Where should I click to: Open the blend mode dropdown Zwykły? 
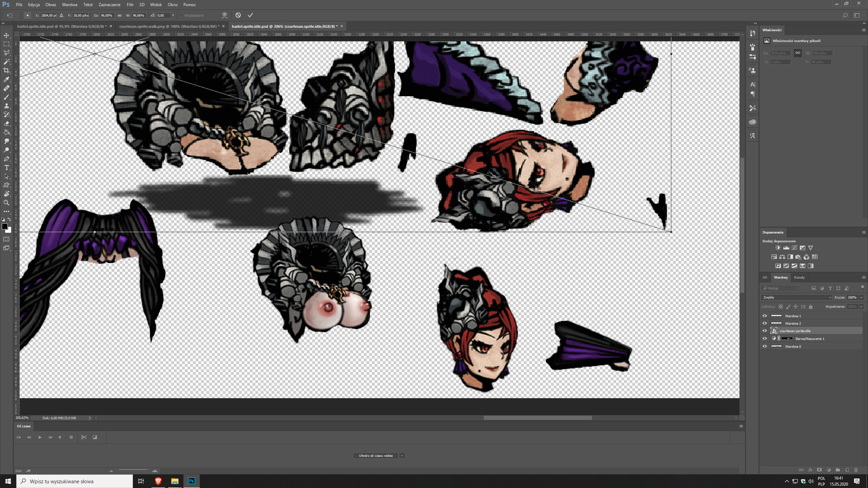[797, 297]
